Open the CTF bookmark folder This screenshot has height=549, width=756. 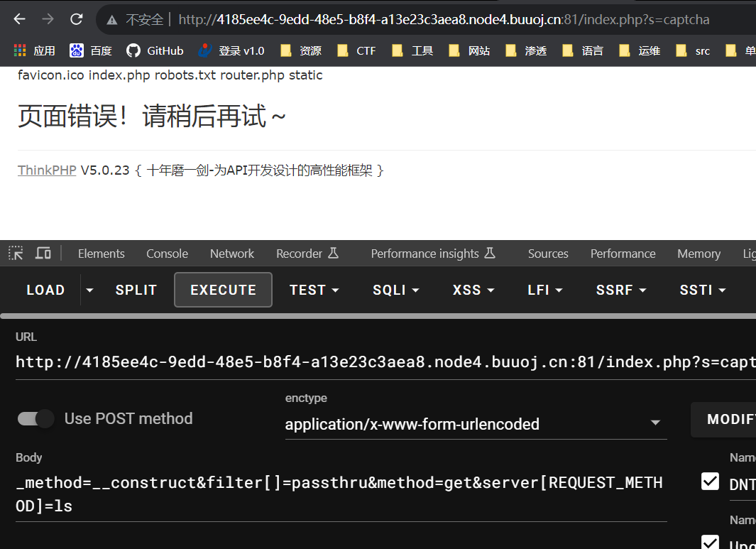pos(356,50)
